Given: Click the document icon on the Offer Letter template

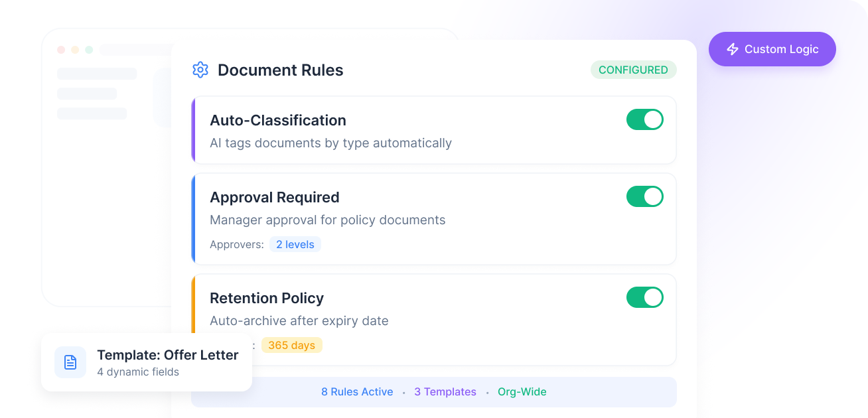Looking at the screenshot, I should 70,362.
